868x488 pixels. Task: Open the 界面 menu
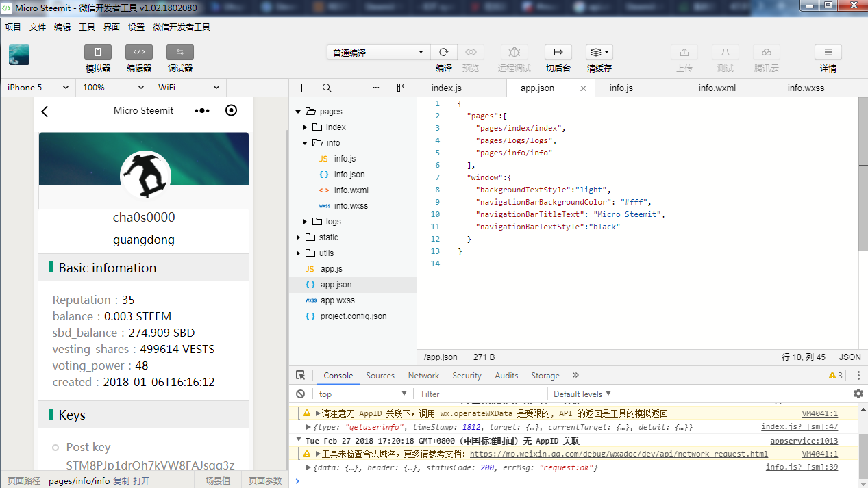coord(112,27)
